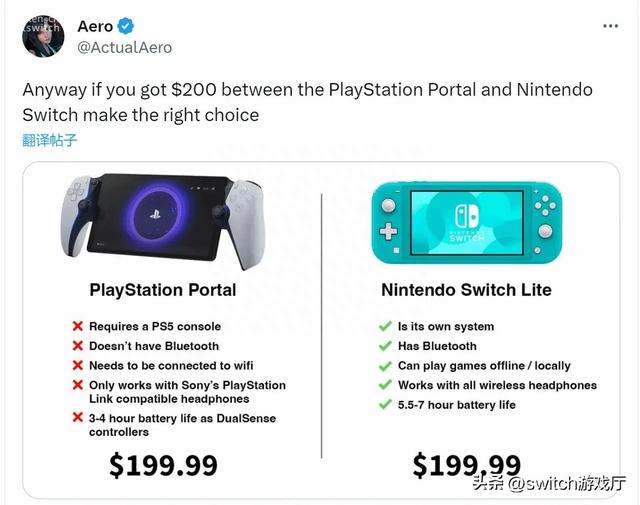Click green check beside Has Bluetooth
The image size is (640, 505).
385,346
